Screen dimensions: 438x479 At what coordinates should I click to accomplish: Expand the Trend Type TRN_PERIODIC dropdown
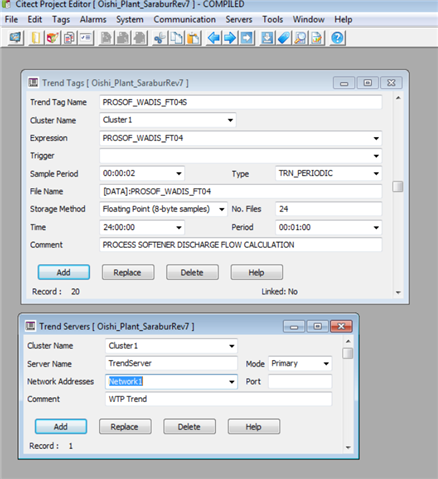(376, 173)
